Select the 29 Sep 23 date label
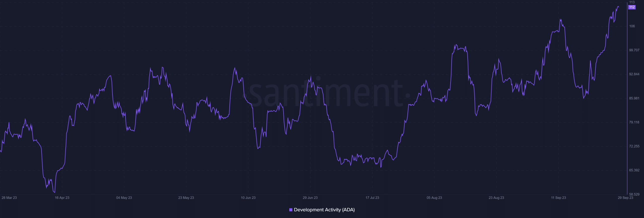644x218 pixels. pos(625,198)
